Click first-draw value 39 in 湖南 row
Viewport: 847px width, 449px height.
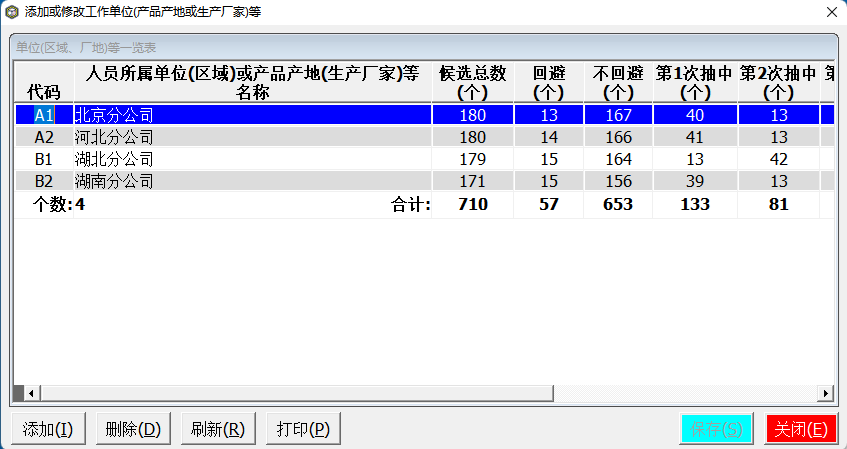click(695, 181)
